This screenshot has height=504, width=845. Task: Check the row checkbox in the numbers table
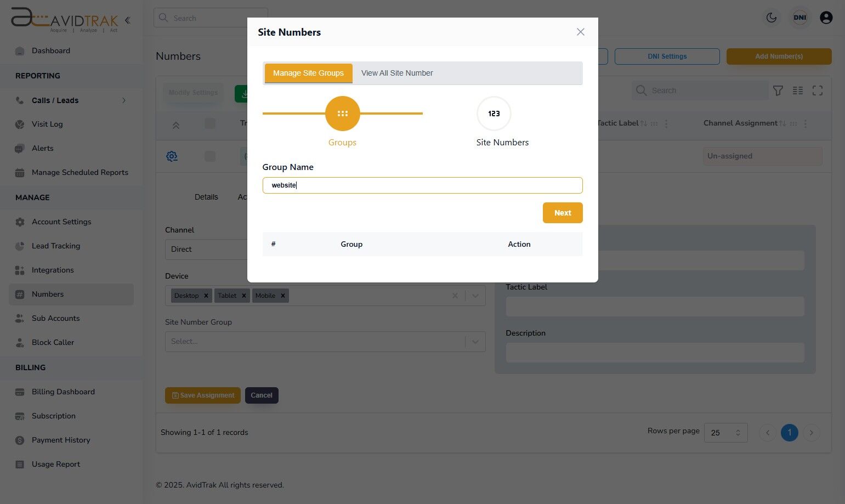pyautogui.click(x=210, y=156)
